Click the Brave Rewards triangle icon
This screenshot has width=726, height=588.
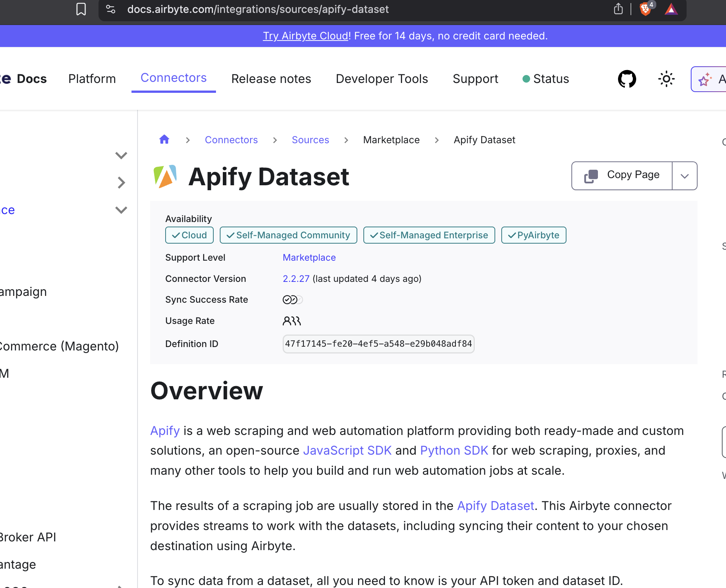click(671, 9)
